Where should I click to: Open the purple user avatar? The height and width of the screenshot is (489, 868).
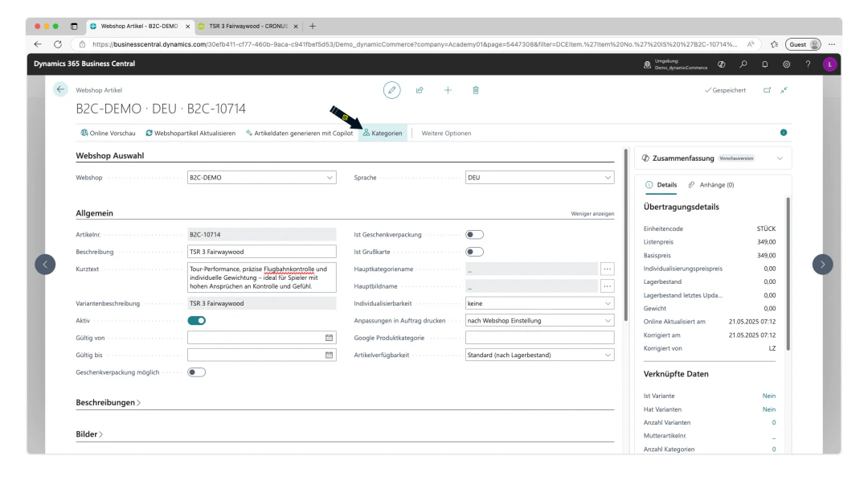829,64
